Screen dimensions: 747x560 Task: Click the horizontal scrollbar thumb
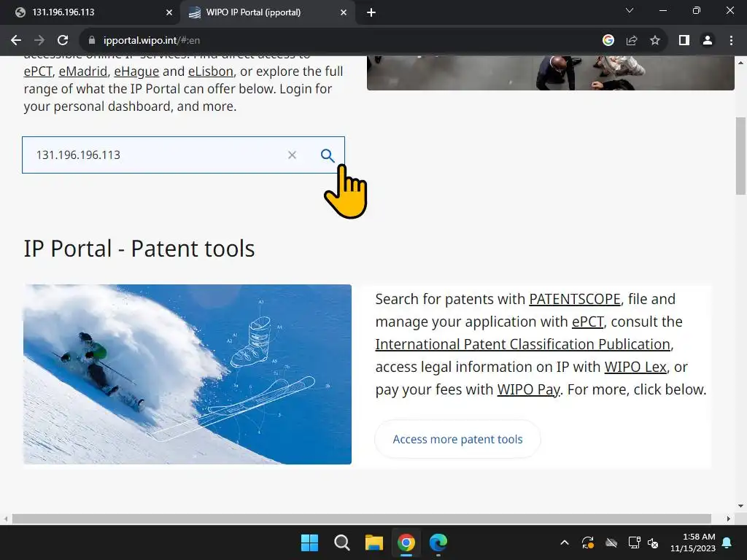tap(362, 518)
